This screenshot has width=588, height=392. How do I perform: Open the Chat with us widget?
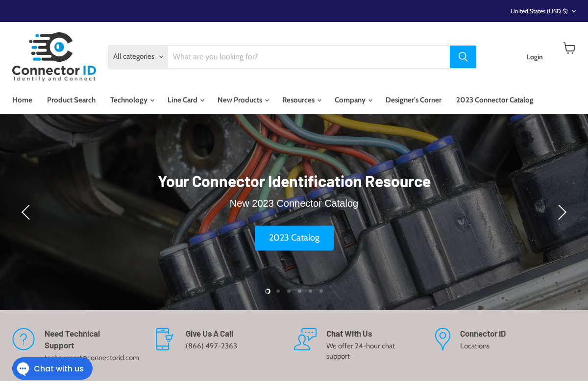(x=52, y=368)
